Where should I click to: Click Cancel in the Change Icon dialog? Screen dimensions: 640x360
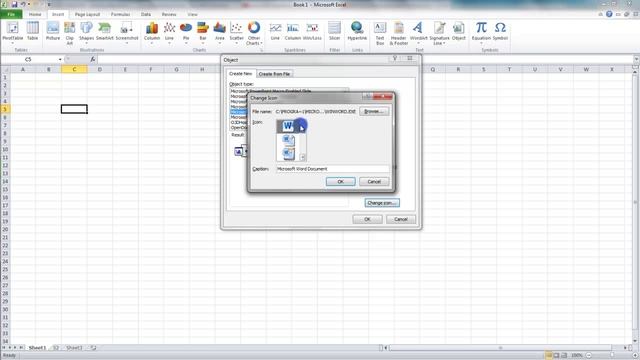click(374, 182)
